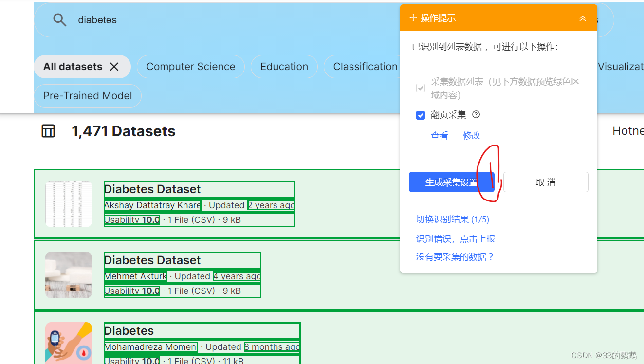Open the 查看 link

click(x=440, y=135)
